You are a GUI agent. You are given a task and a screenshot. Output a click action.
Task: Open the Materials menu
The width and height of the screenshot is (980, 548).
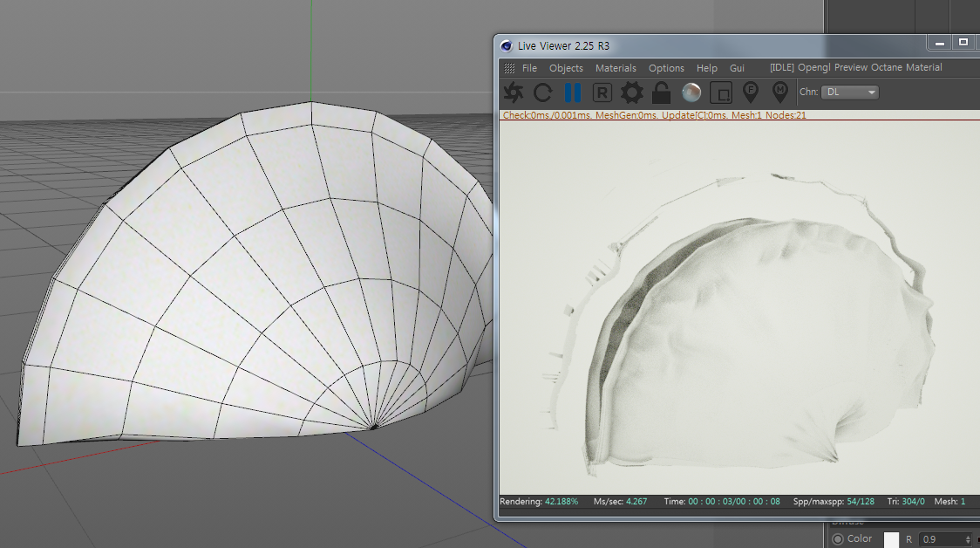pyautogui.click(x=616, y=68)
